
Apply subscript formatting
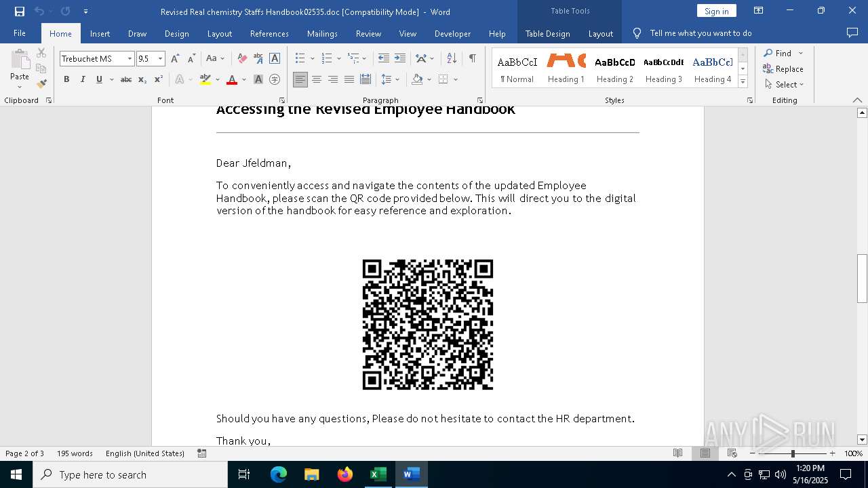(x=142, y=79)
